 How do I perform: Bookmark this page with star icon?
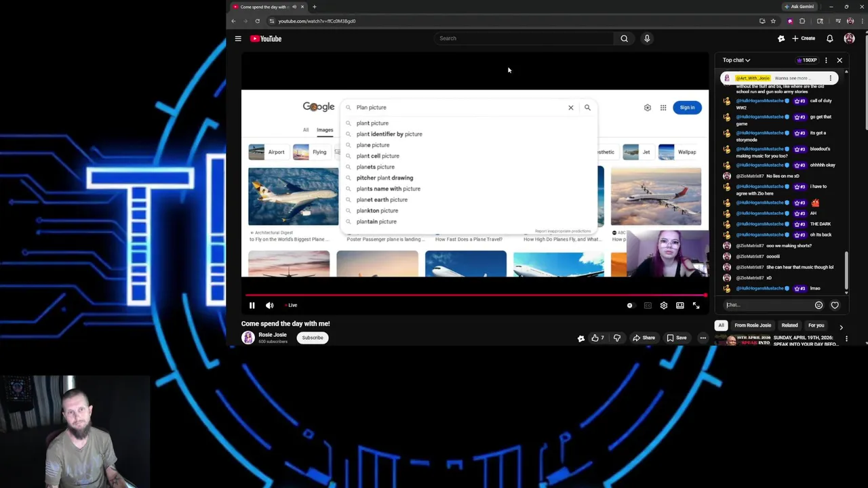pos(773,21)
